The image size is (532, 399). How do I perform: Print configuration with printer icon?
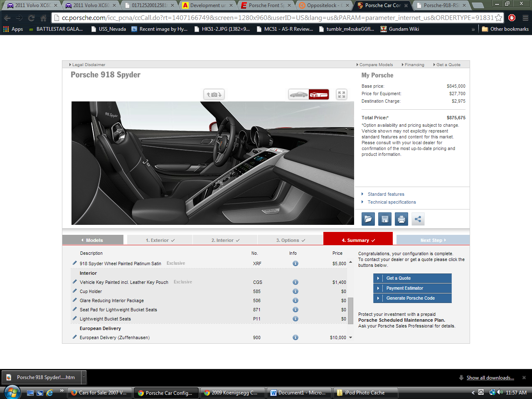click(x=401, y=219)
